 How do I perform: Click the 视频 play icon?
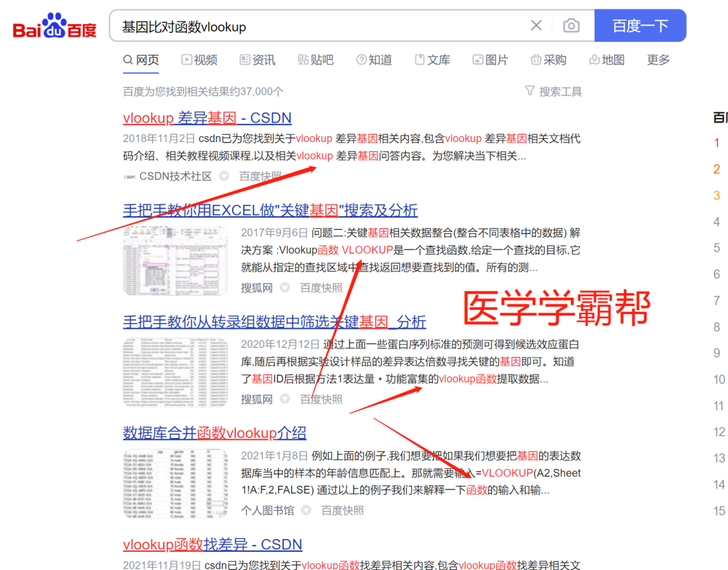[186, 59]
